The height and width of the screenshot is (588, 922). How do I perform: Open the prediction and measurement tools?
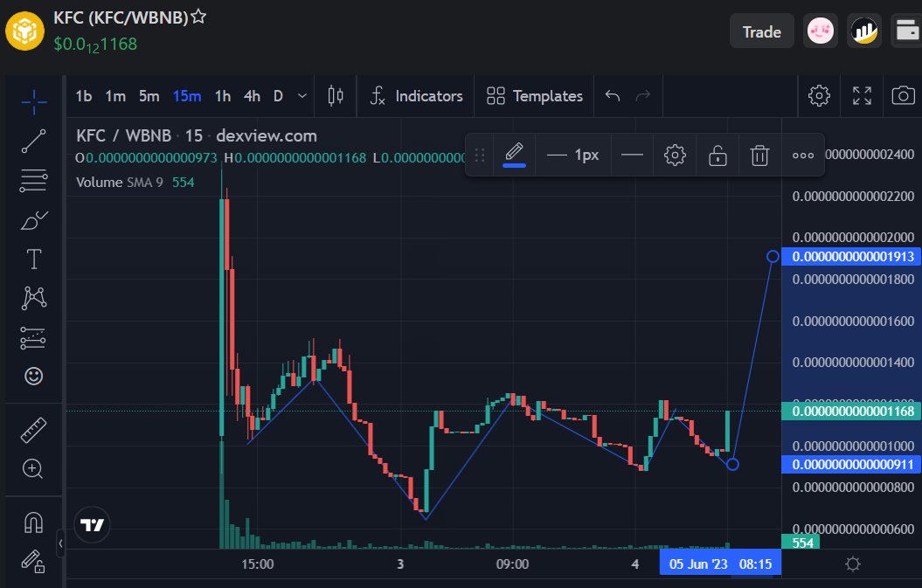click(x=33, y=337)
